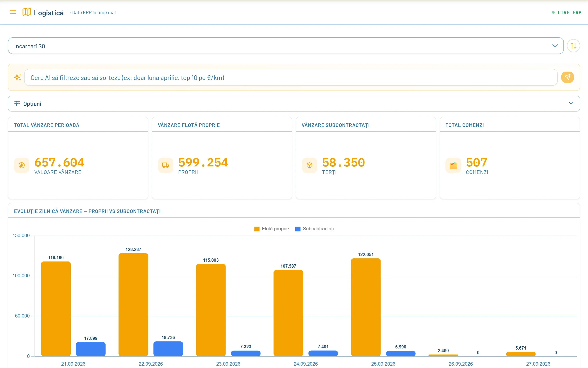The width and height of the screenshot is (588, 368).
Task: Click the Logistică map logo icon
Action: [x=27, y=12]
